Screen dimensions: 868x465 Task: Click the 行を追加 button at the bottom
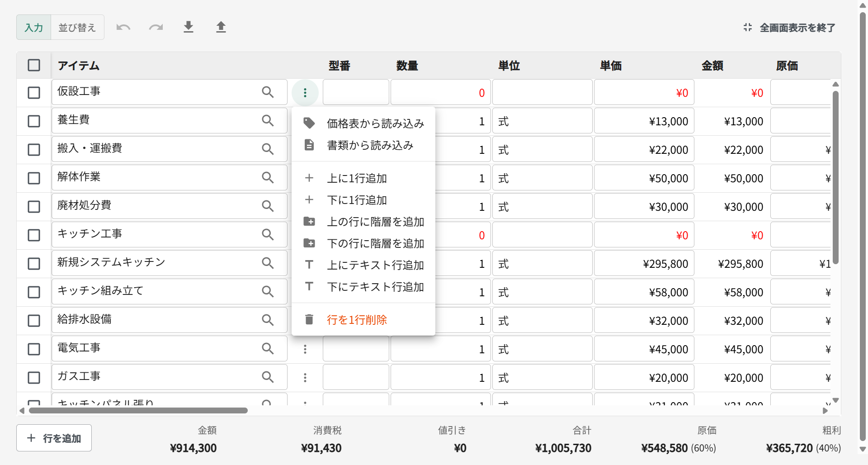point(54,437)
